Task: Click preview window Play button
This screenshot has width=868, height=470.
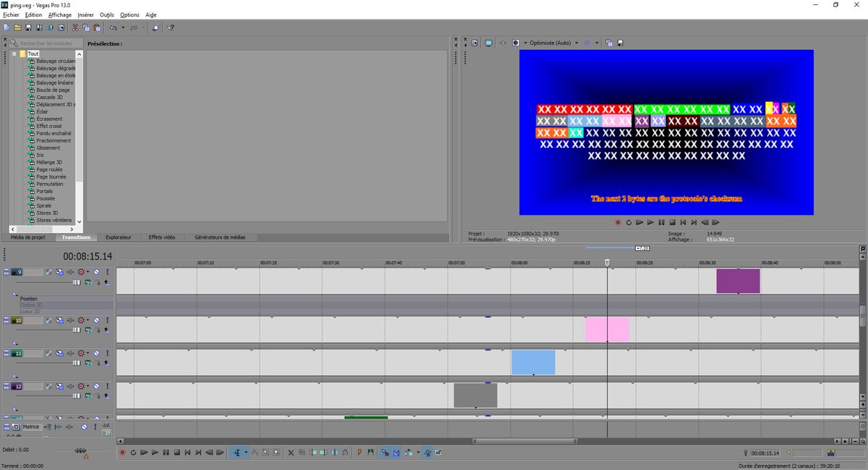Action: point(650,222)
